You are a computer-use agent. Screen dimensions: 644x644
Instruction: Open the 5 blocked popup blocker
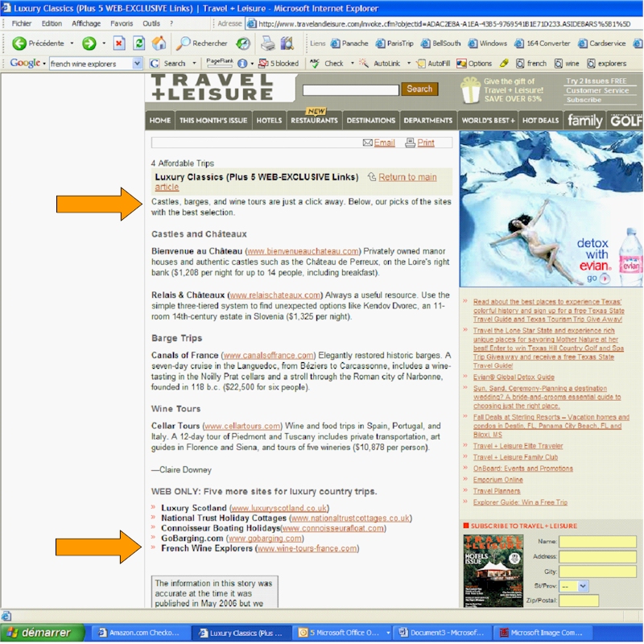point(279,64)
